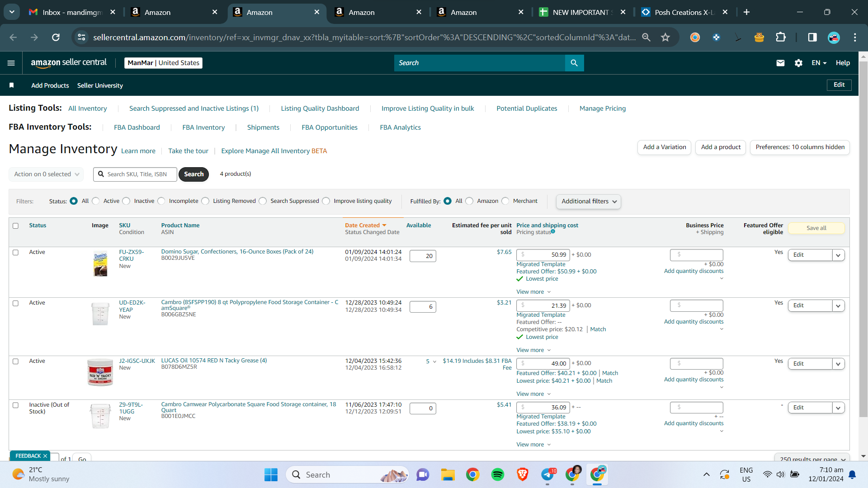Open browser extensions puzzle icon
Screen dimensions: 868x488
tap(781, 38)
